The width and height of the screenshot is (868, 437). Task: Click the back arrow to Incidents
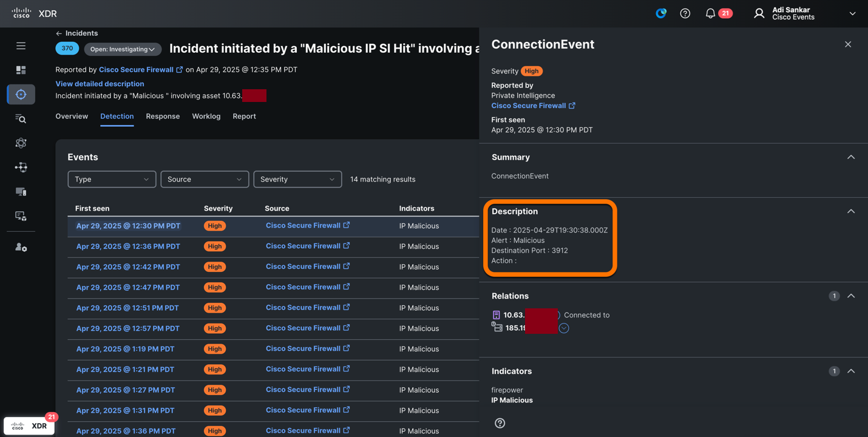click(x=59, y=33)
